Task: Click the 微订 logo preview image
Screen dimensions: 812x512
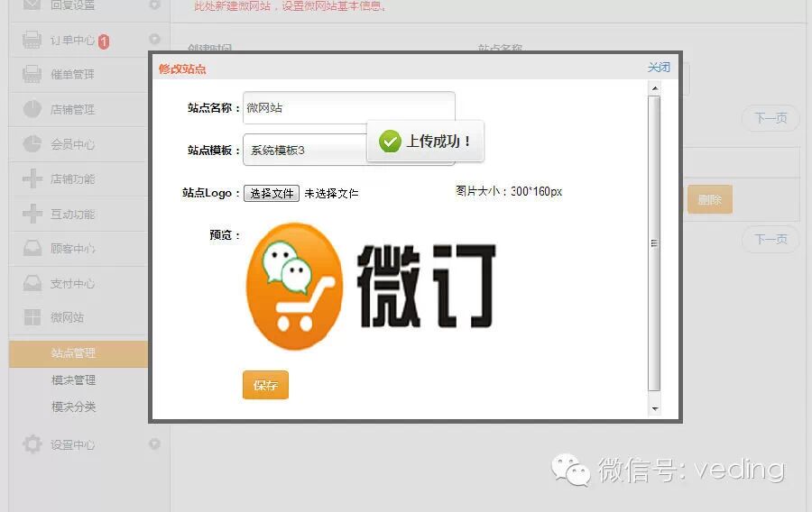Action: click(371, 287)
